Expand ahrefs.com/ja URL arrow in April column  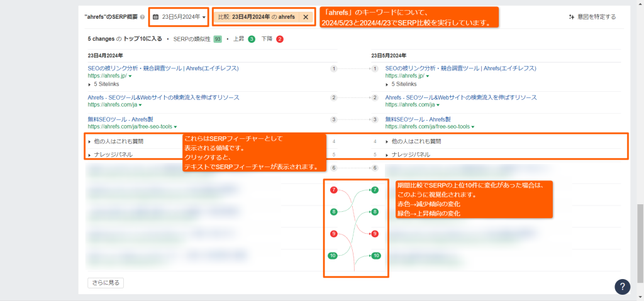pos(140,105)
